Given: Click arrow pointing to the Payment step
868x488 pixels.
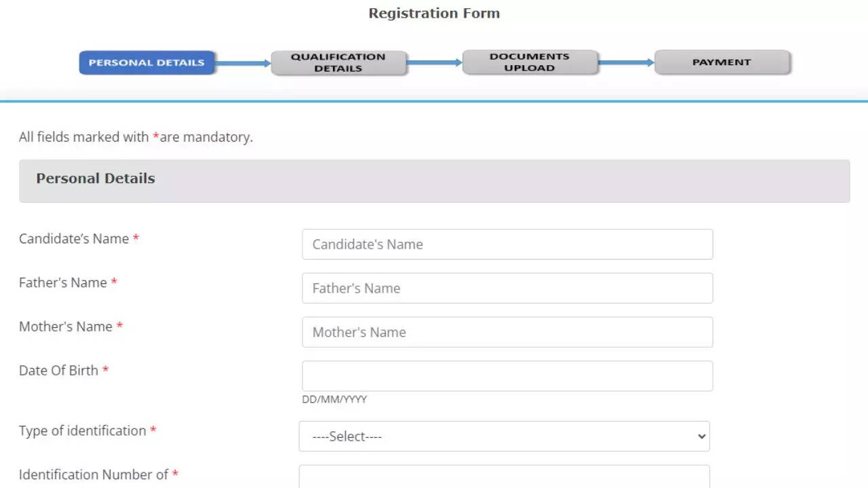Looking at the screenshot, I should 626,63.
